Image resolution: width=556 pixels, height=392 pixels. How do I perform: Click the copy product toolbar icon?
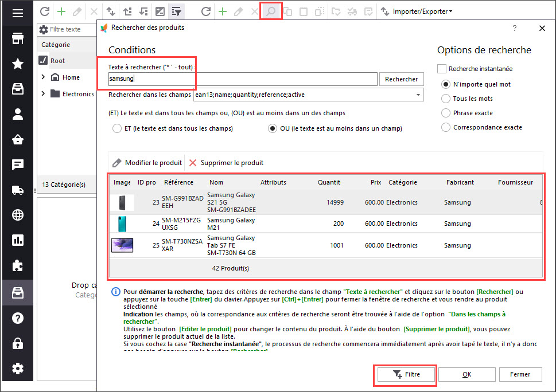click(x=287, y=11)
